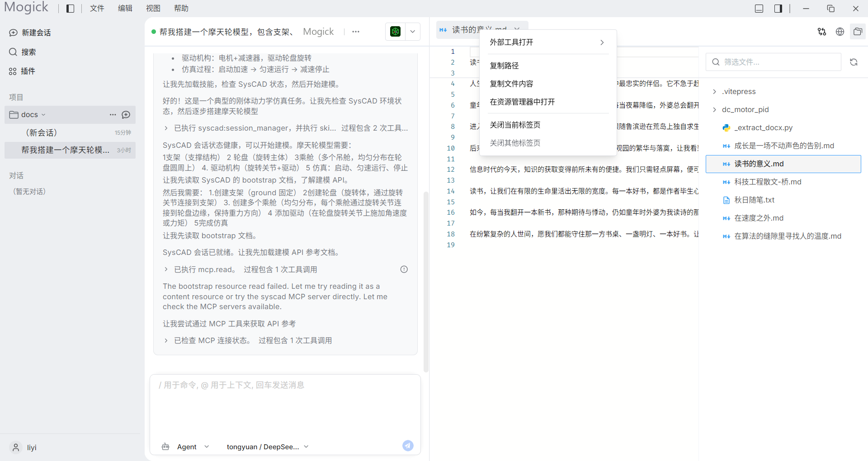Click the git compare icon
The width and height of the screenshot is (868, 461).
pos(822,32)
